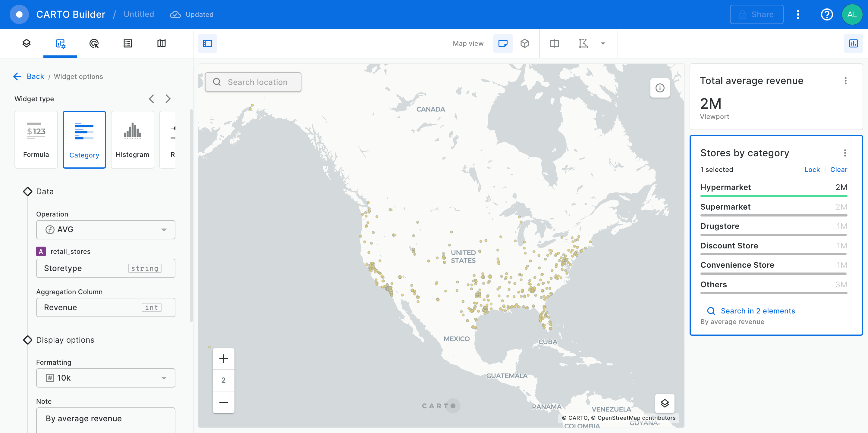
Task: Select the Category widget type
Action: [x=84, y=139]
